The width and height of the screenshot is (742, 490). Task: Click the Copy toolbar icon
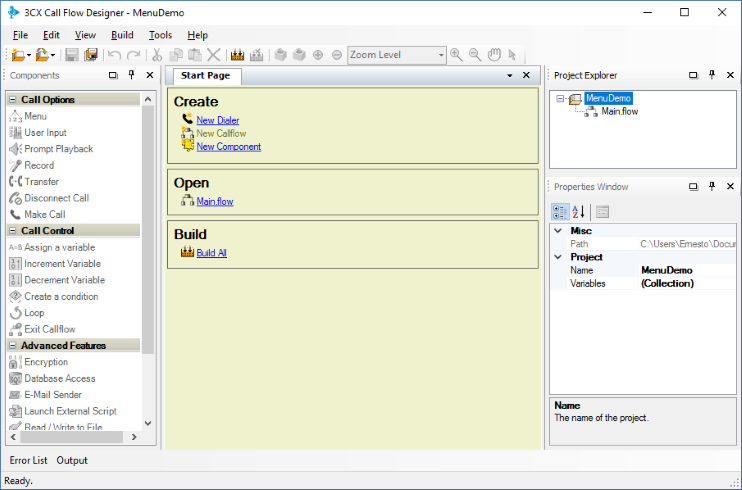(x=176, y=55)
